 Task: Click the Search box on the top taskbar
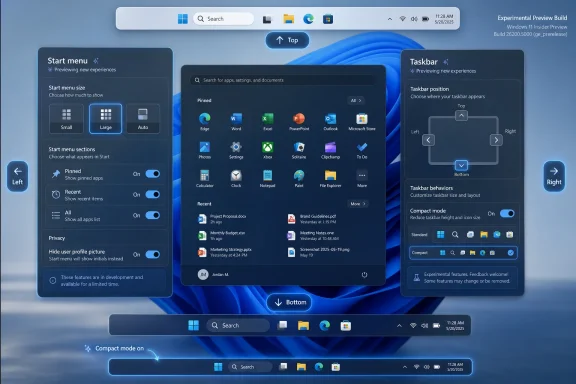tap(223, 19)
